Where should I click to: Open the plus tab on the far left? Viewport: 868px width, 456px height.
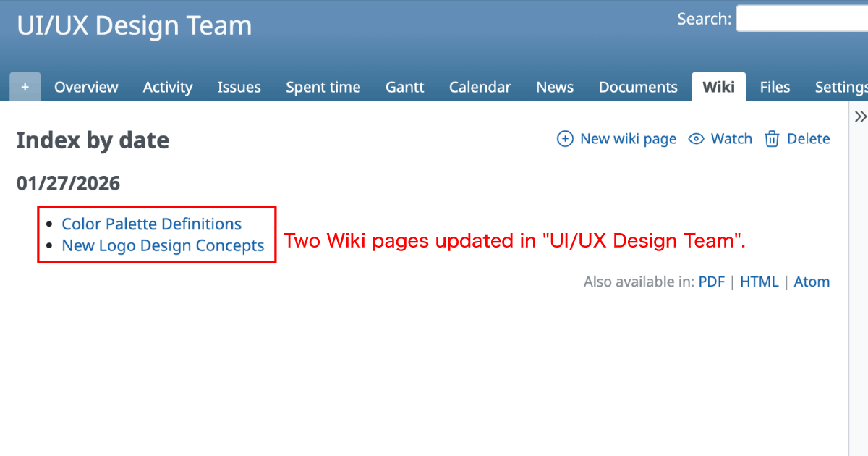(25, 86)
